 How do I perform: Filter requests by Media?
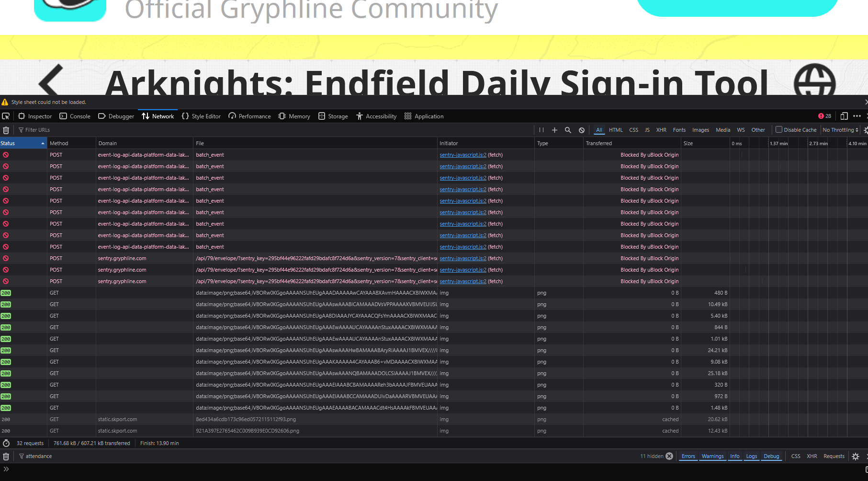(723, 130)
